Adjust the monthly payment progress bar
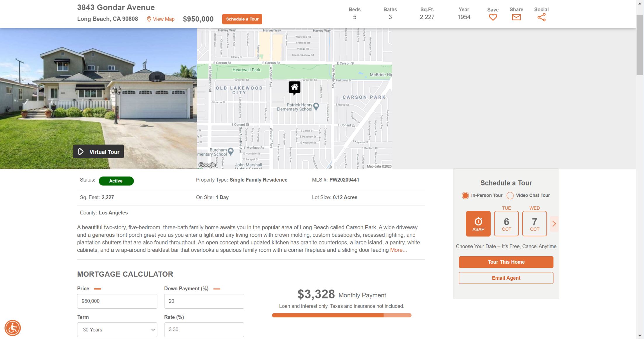The width and height of the screenshot is (644, 339). [x=342, y=315]
